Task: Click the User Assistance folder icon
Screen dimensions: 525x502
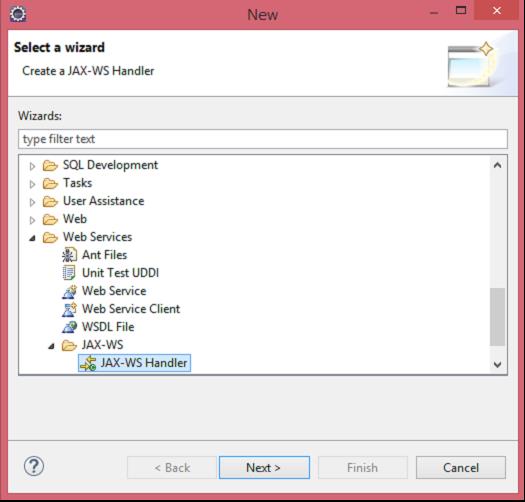Action: pyautogui.click(x=50, y=202)
